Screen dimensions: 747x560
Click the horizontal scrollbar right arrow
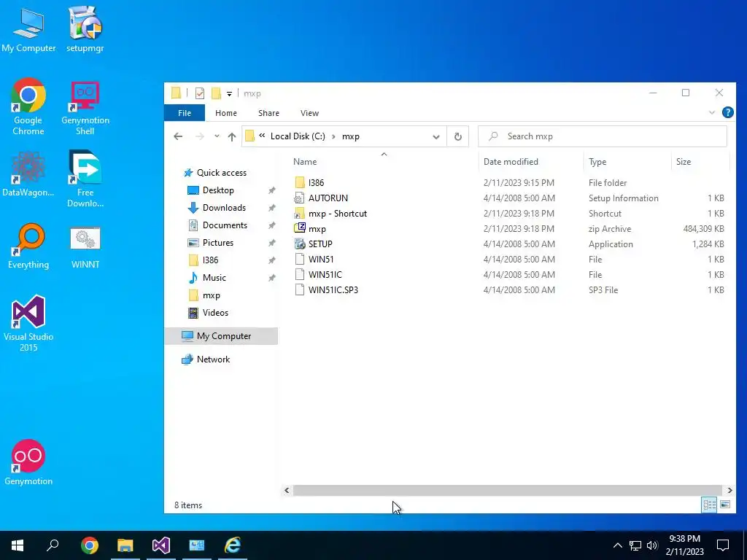(729, 490)
